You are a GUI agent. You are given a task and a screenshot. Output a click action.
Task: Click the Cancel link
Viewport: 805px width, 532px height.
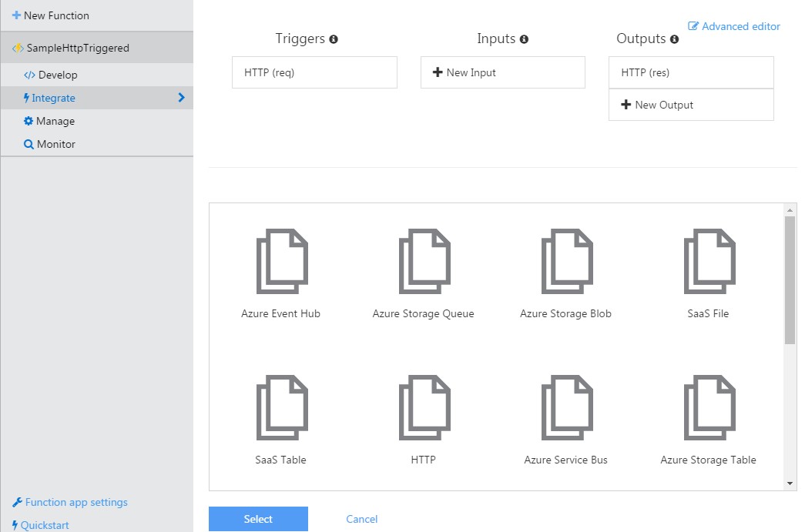click(x=362, y=519)
